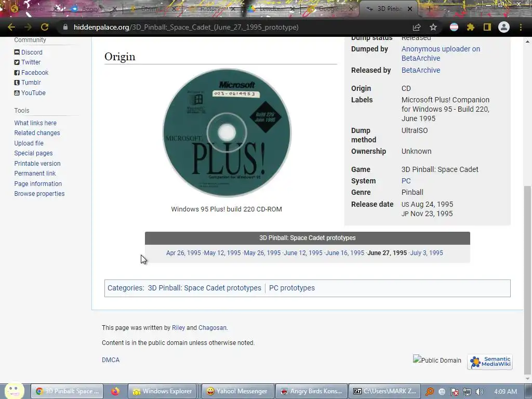Screen dimensions: 532x399
Task: Open the May 26, 1995 prototype
Action: [x=262, y=253]
